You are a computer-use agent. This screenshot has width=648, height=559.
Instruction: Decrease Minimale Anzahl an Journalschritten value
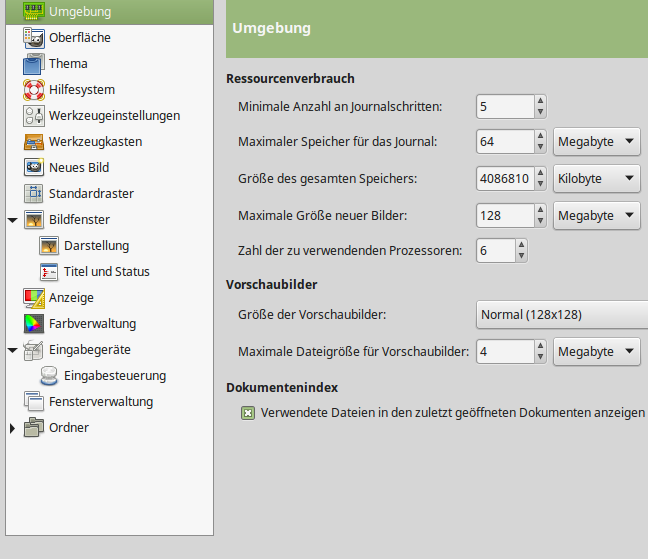(x=540, y=112)
